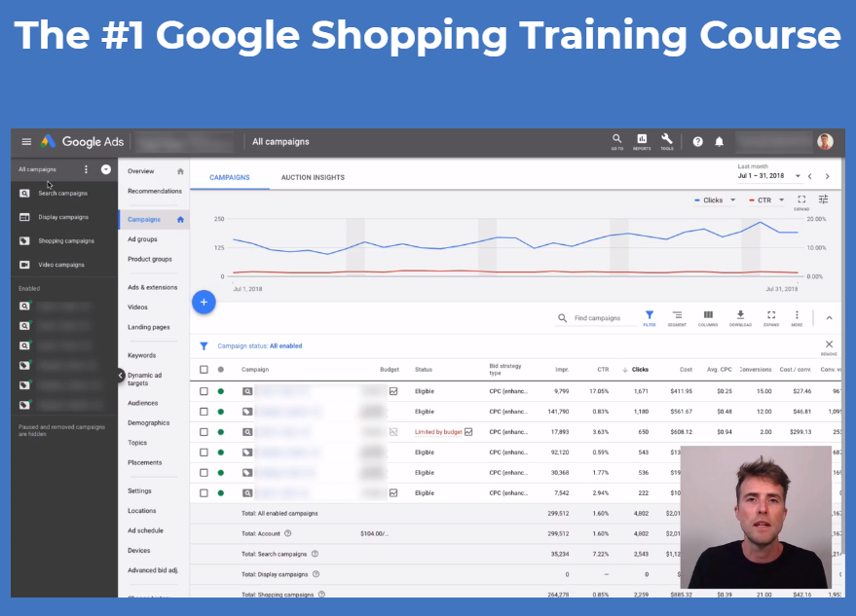
Task: Click the budget chart icon in the 222 clicks row
Action: pyautogui.click(x=393, y=493)
